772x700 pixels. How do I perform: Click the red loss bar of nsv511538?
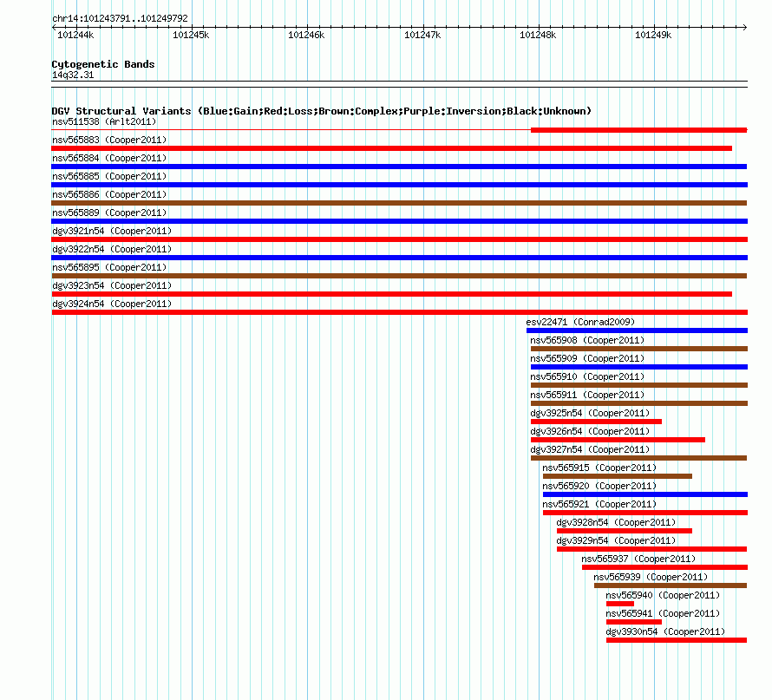[638, 130]
